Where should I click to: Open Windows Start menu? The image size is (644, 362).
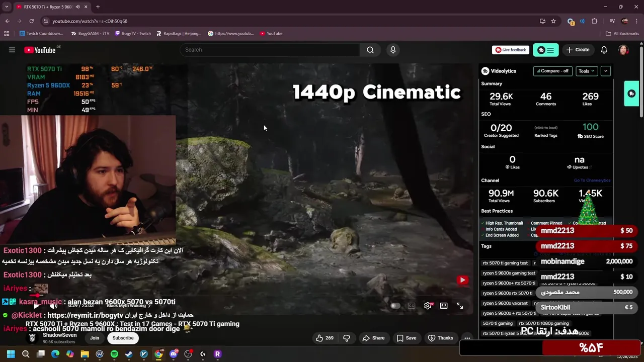[11, 354]
